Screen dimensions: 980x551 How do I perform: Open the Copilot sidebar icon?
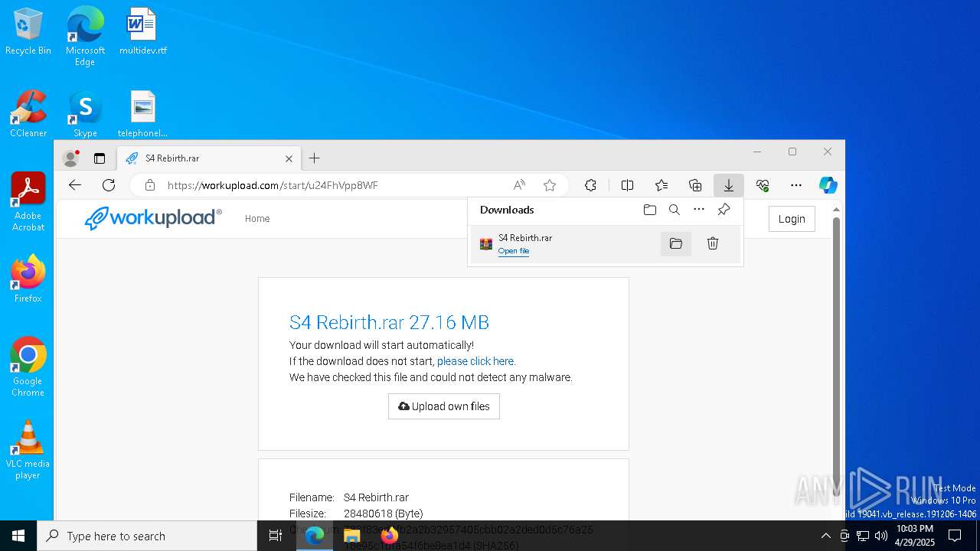click(x=828, y=185)
